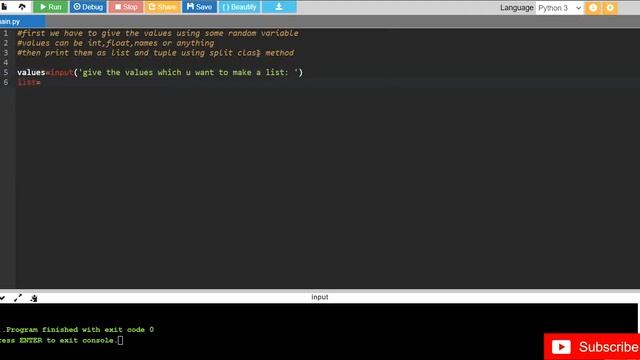Image resolution: width=640 pixels, height=360 pixels.
Task: Click the 'input' console panel label
Action: (320, 297)
